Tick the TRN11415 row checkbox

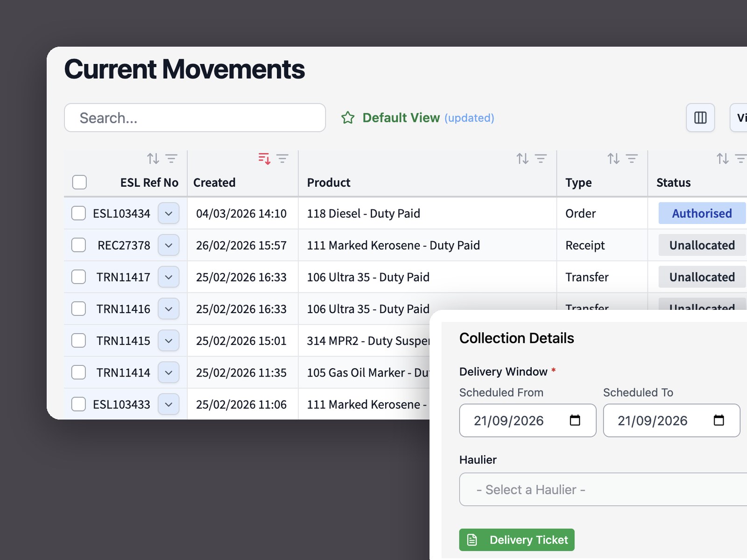[78, 341]
